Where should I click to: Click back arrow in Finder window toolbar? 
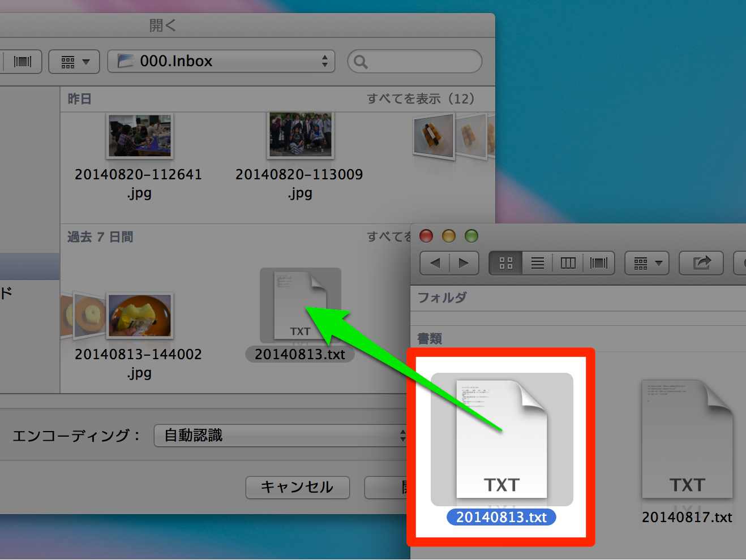tap(435, 263)
